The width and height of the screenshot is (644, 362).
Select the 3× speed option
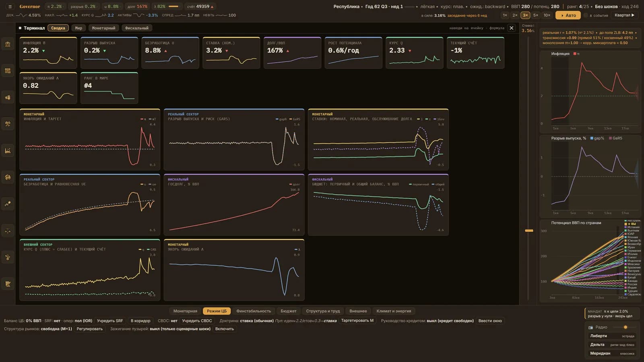525,15
